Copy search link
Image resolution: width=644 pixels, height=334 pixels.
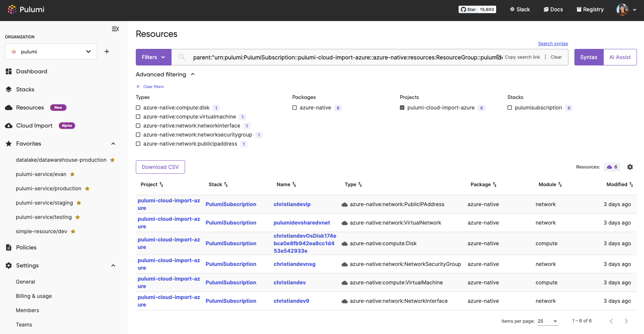pos(519,57)
